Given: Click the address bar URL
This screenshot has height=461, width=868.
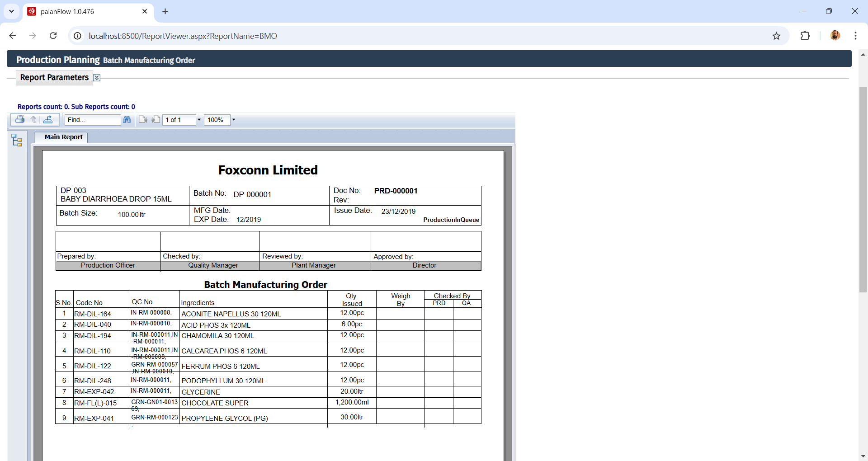Looking at the screenshot, I should click(183, 36).
